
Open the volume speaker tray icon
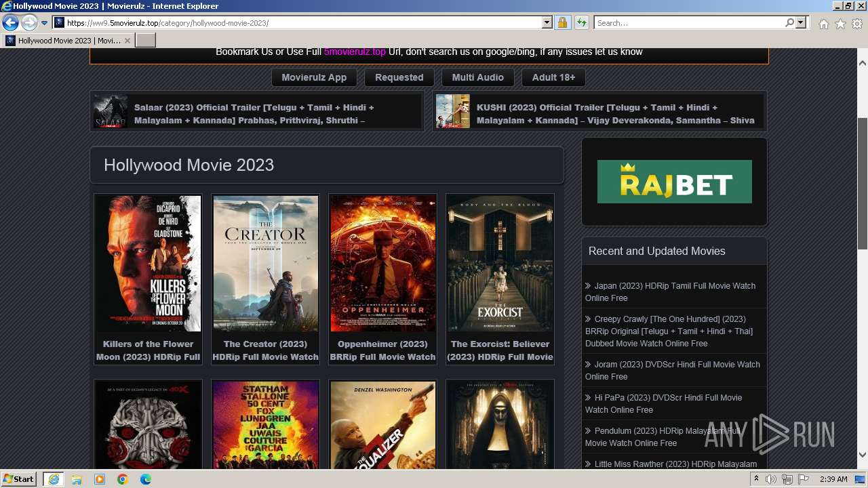(771, 479)
